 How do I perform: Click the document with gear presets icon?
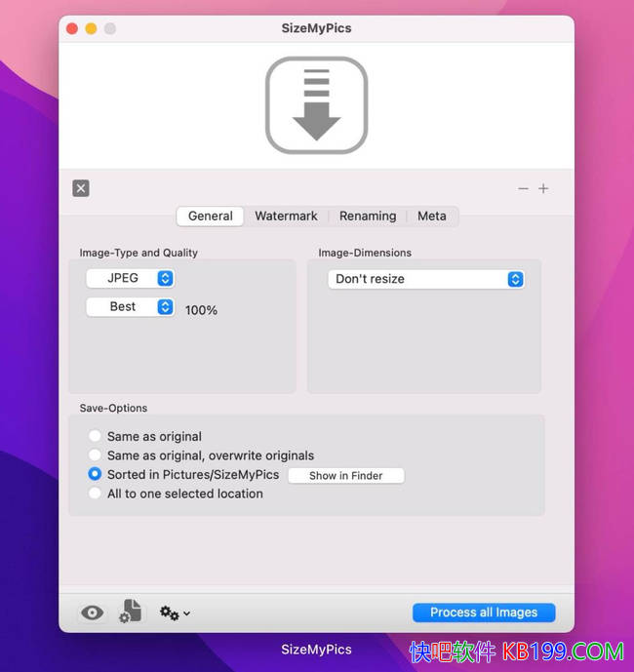click(131, 612)
